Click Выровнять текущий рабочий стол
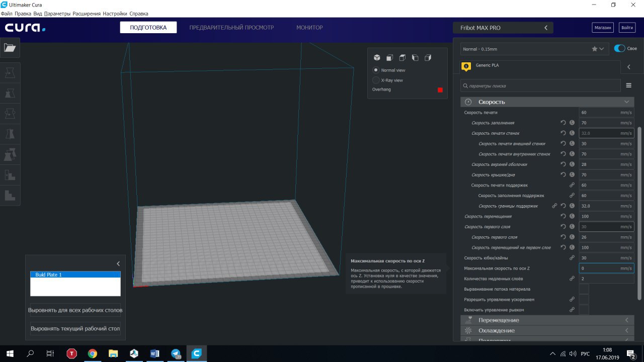The width and height of the screenshot is (644, 362). (x=75, y=329)
